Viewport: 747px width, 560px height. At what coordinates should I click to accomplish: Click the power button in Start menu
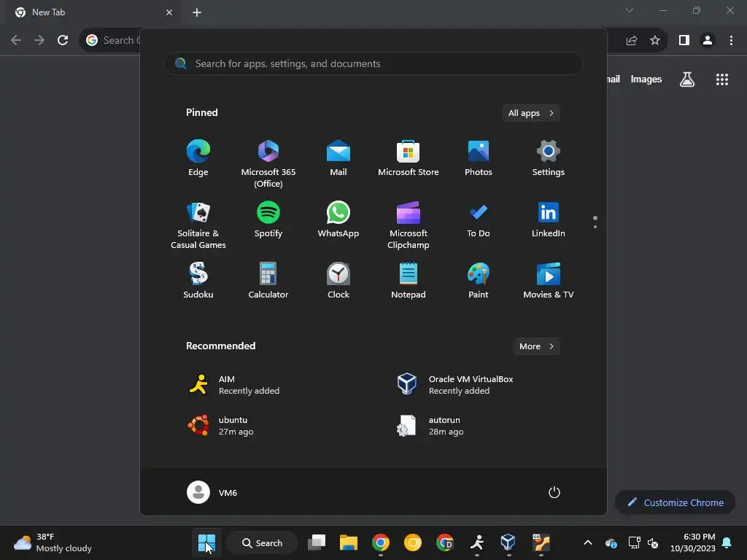(x=554, y=492)
